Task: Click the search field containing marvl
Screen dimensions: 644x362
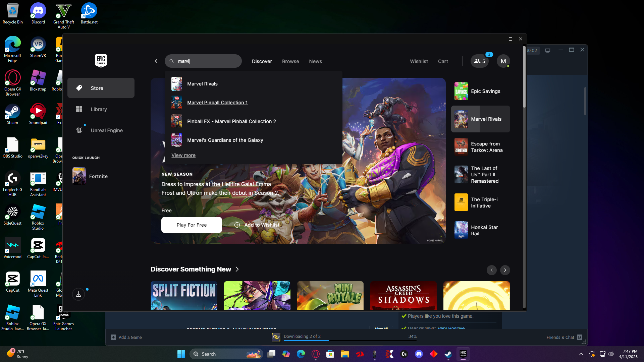Action: pyautogui.click(x=203, y=61)
